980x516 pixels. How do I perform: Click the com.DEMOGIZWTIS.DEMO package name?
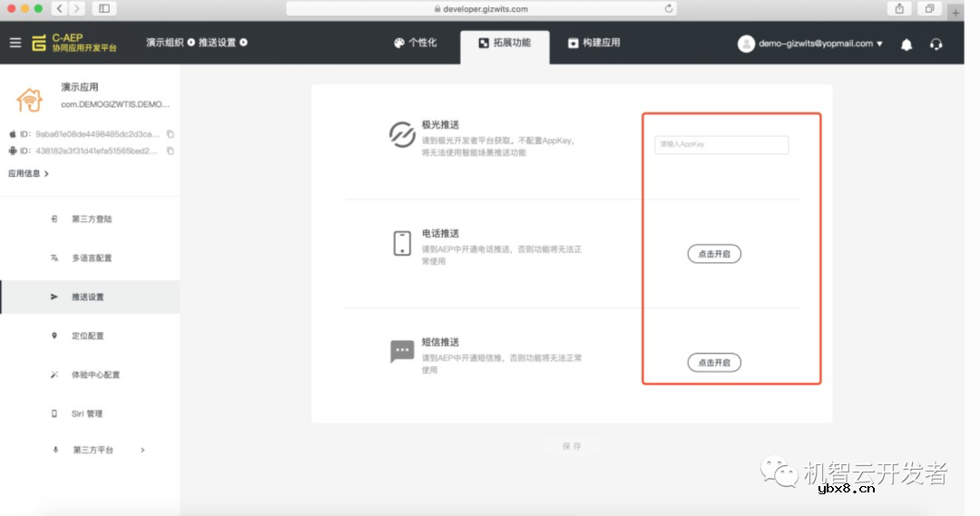115,104
